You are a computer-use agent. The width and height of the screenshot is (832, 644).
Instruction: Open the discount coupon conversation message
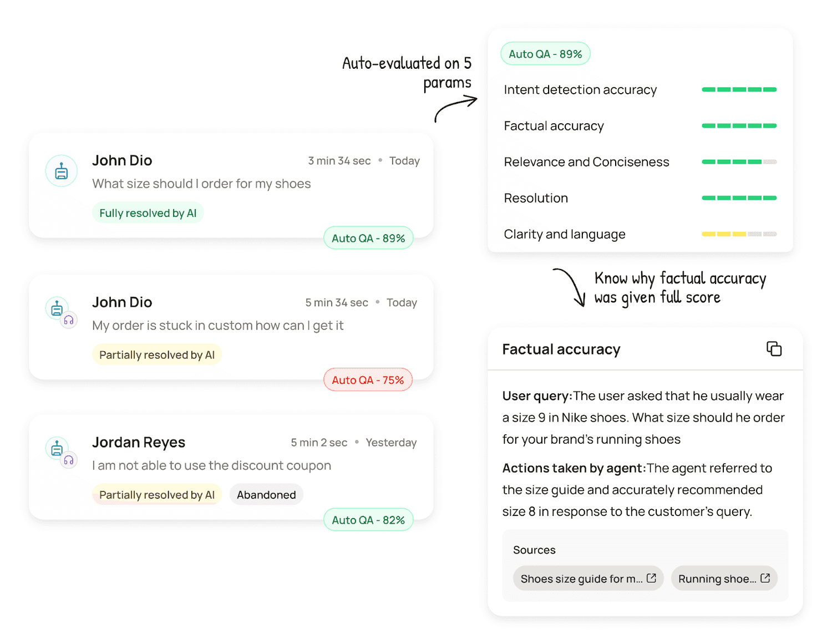[211, 465]
